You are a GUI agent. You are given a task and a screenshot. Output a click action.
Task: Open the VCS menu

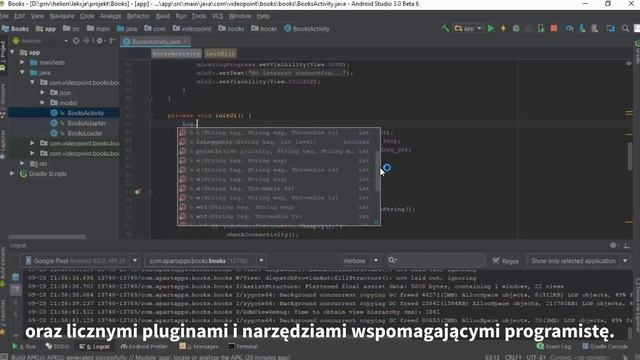(217, 16)
